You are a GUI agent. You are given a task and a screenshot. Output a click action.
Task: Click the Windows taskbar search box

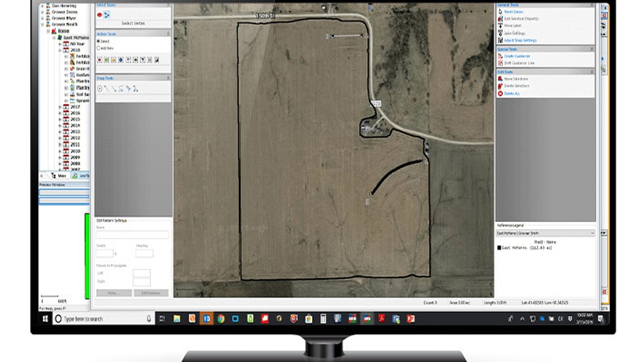pos(102,319)
